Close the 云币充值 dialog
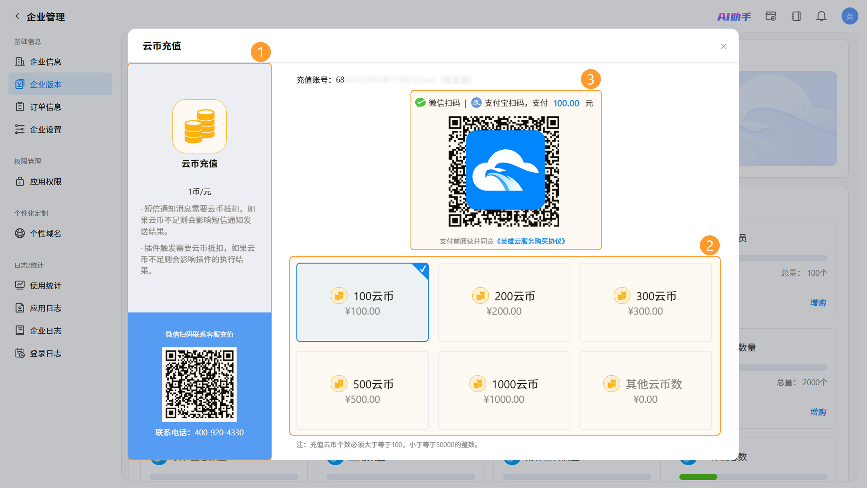 click(x=723, y=47)
